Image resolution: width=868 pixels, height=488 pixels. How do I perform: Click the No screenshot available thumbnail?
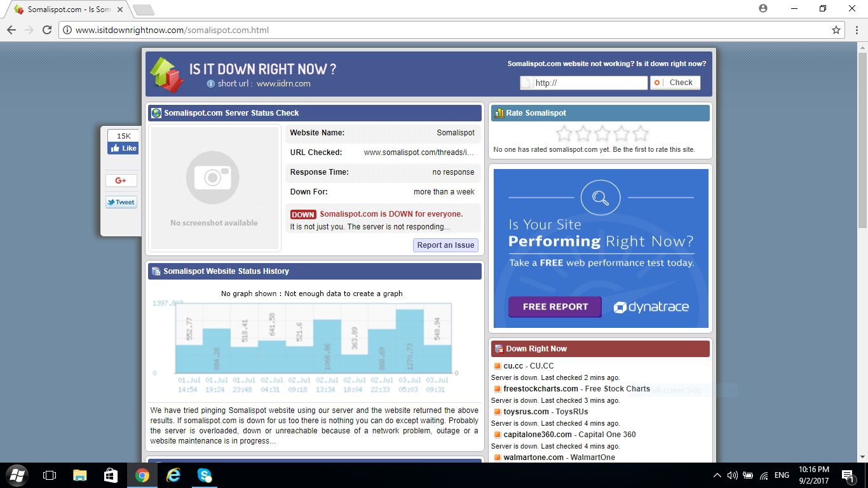point(214,188)
